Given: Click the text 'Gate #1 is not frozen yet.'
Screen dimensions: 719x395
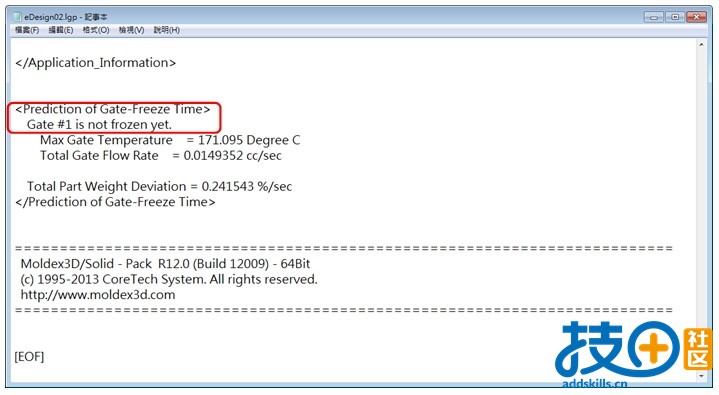Looking at the screenshot, I should [99, 125].
